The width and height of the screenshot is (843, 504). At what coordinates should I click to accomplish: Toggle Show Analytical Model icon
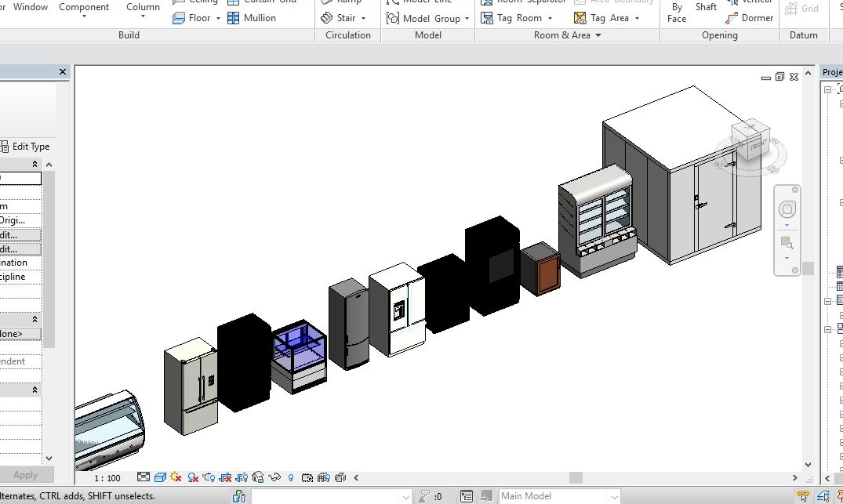tap(324, 477)
